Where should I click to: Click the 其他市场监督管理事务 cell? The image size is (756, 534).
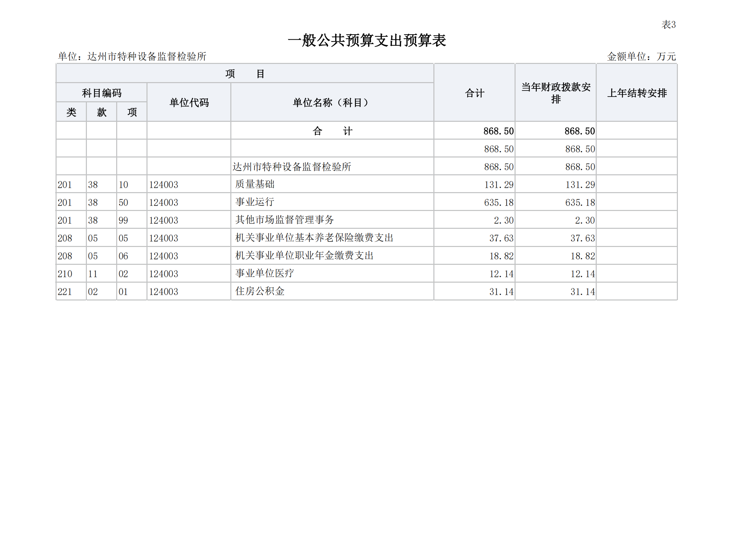(x=285, y=220)
